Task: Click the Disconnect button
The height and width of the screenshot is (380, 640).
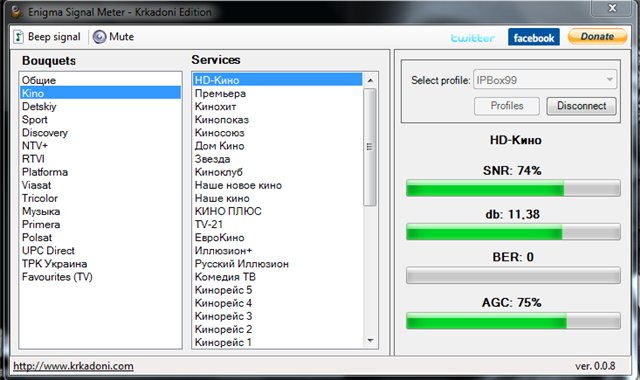Action: click(x=581, y=106)
